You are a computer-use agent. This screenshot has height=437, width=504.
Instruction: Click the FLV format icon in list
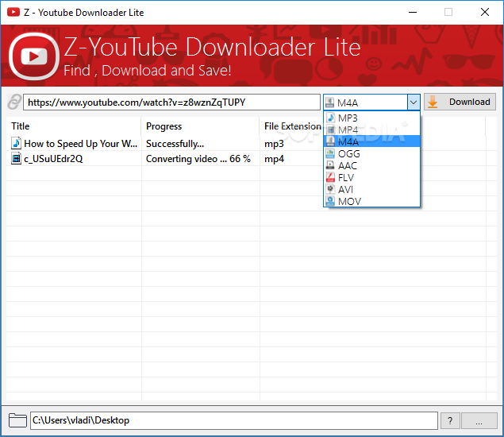click(x=330, y=177)
